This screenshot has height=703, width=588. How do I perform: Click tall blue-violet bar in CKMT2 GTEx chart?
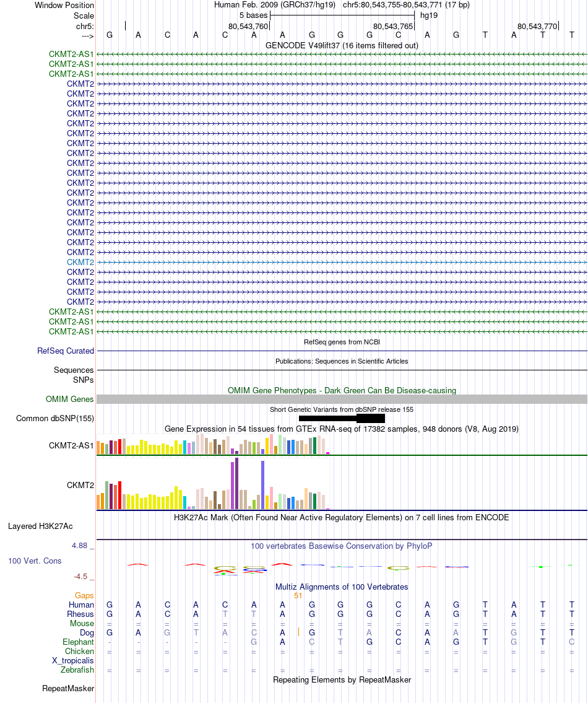(262, 485)
